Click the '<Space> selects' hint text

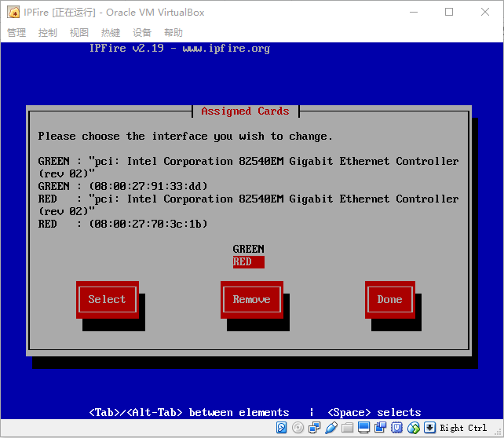(x=374, y=412)
